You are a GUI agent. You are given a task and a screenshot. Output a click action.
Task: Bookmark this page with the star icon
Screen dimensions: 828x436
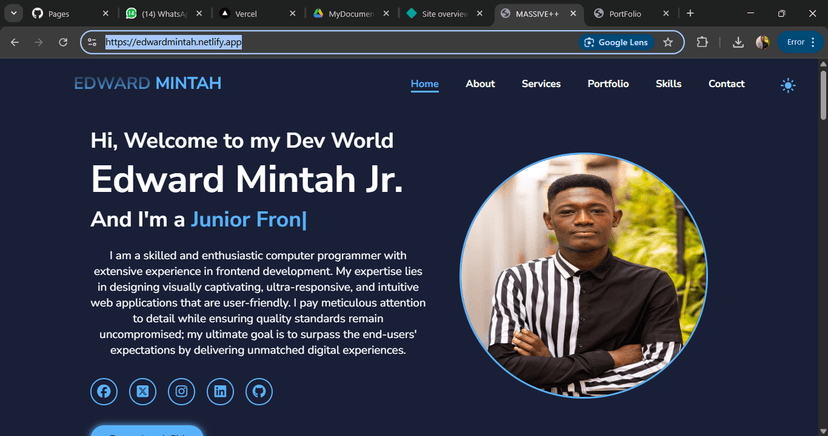click(x=668, y=42)
